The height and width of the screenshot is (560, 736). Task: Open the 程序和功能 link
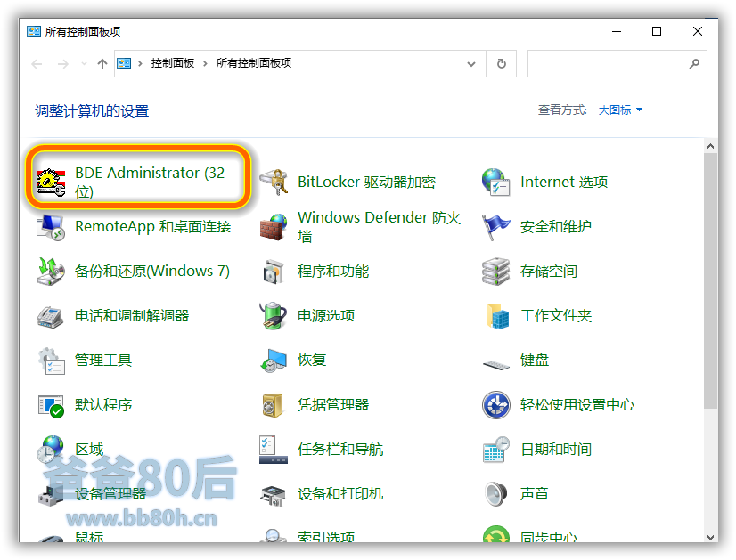click(x=333, y=271)
